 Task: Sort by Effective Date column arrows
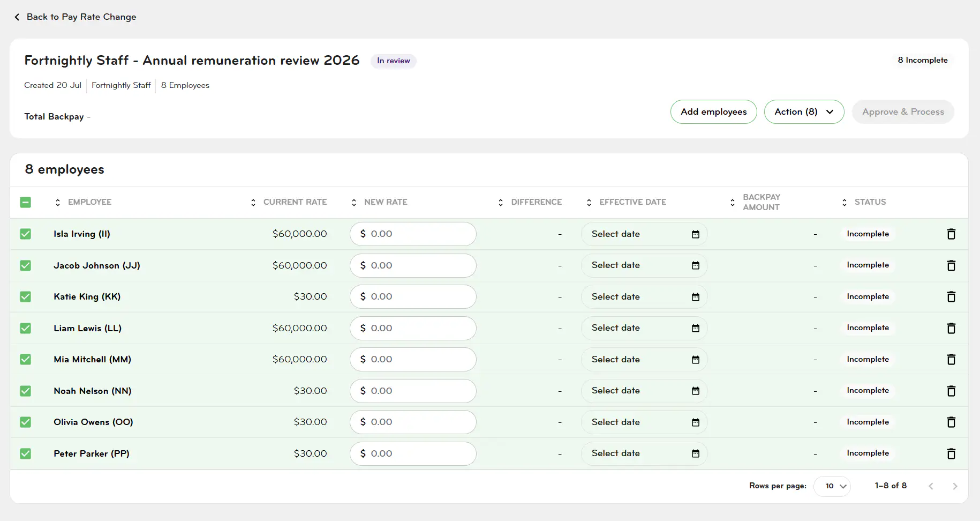pos(589,202)
